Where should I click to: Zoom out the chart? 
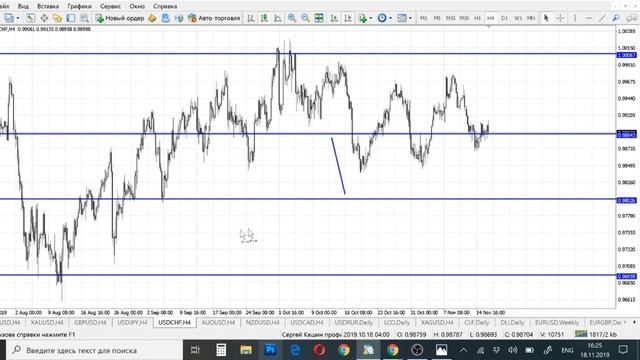(x=305, y=18)
